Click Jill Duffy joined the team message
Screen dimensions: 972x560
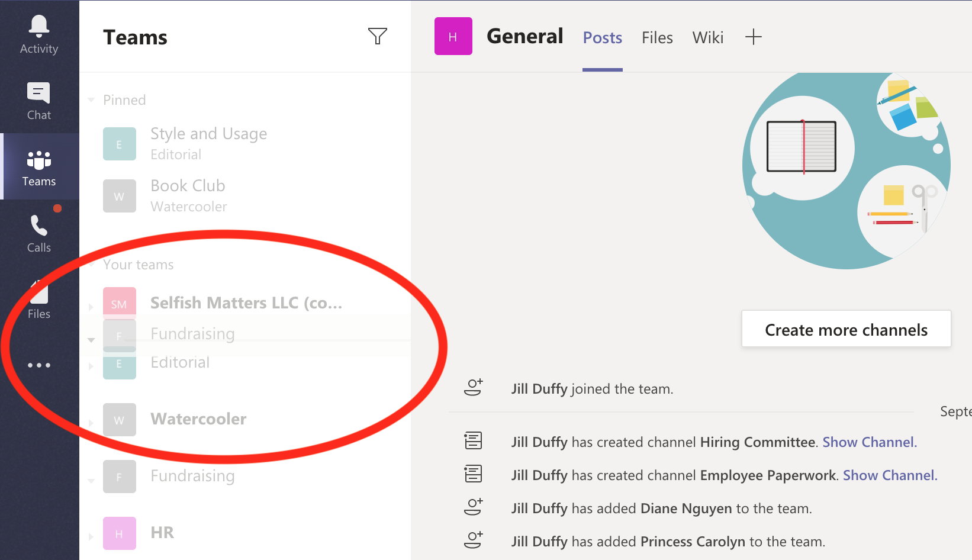point(592,389)
